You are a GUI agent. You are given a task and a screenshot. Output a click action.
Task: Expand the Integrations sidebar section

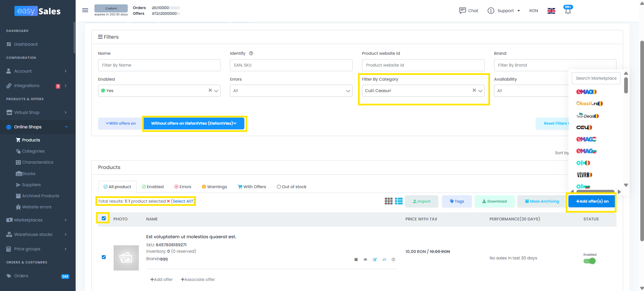(37, 86)
